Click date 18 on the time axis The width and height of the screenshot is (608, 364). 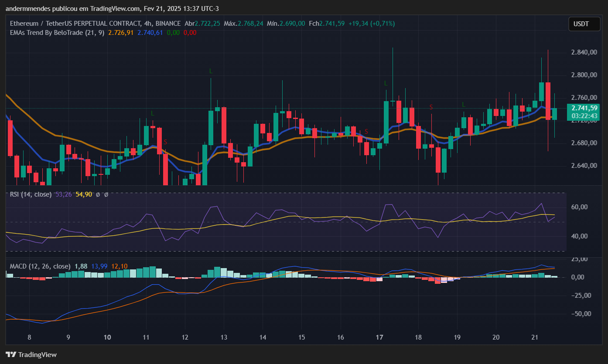[x=418, y=337]
